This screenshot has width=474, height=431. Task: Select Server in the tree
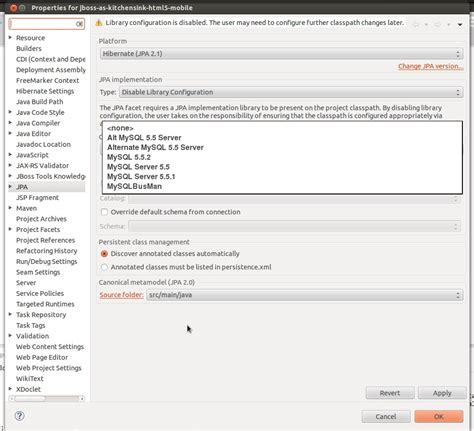pyautogui.click(x=26, y=283)
